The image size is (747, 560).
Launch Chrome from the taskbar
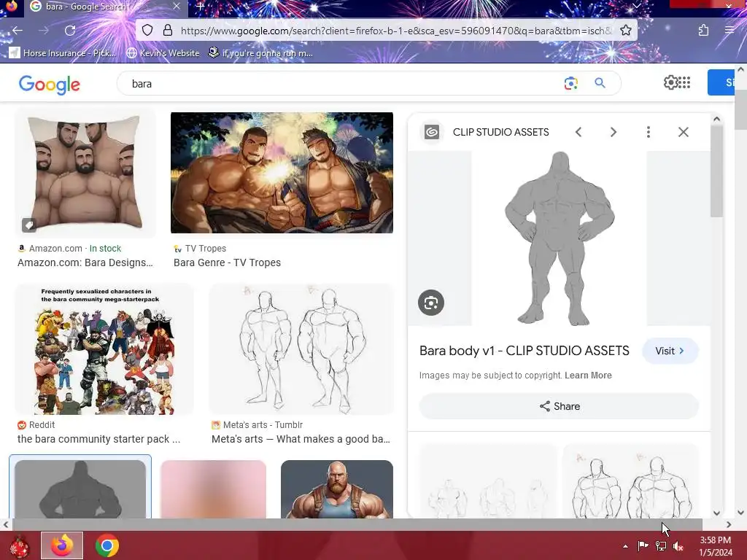(107, 545)
